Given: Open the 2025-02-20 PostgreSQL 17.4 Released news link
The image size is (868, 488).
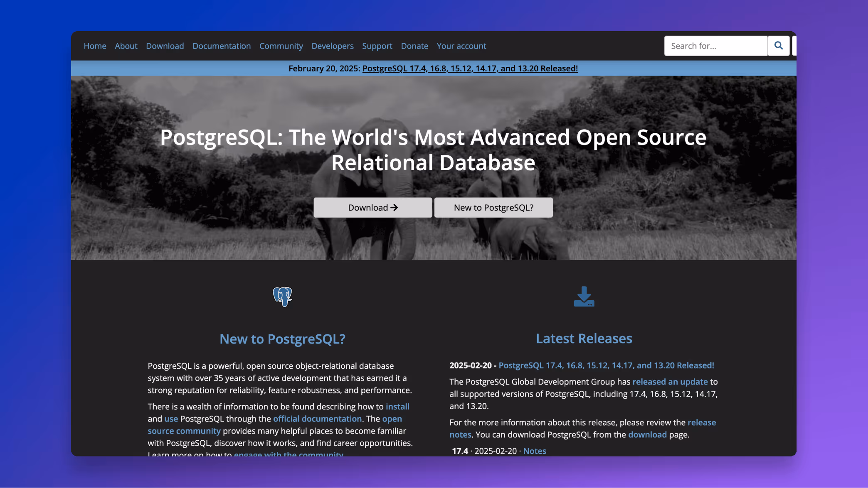Looking at the screenshot, I should click(606, 365).
